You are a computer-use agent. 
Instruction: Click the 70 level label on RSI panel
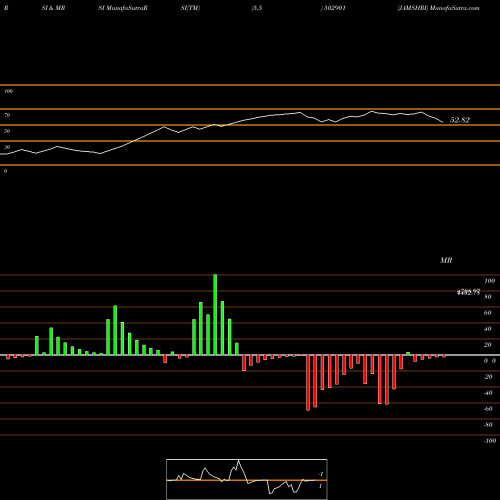pos(7,115)
